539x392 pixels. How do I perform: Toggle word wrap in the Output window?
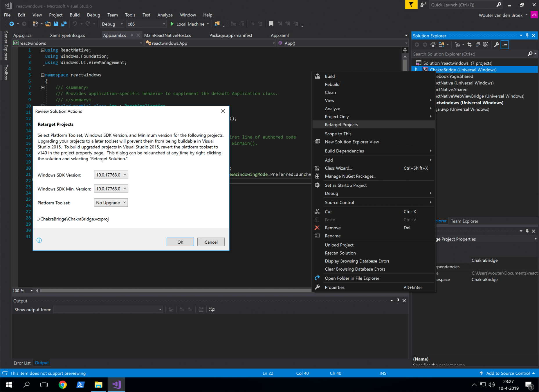[212, 310]
